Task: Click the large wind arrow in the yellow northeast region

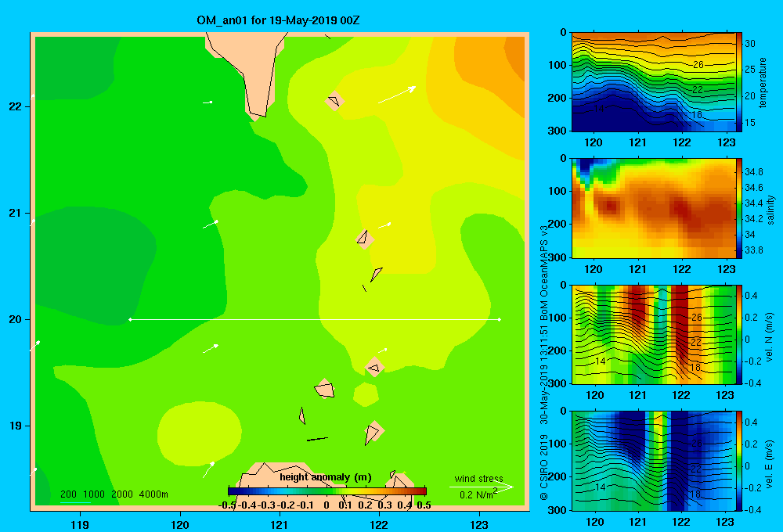Action: point(397,95)
